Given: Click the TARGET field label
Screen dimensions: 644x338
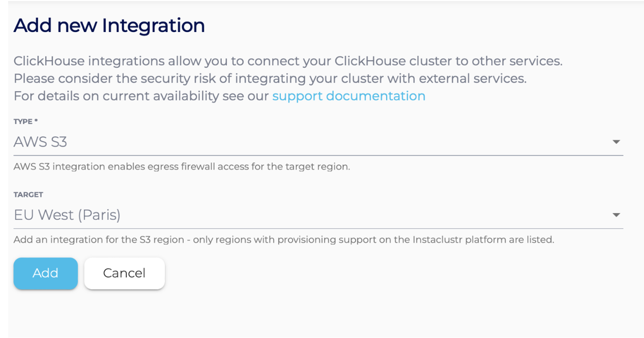Looking at the screenshot, I should pos(28,194).
